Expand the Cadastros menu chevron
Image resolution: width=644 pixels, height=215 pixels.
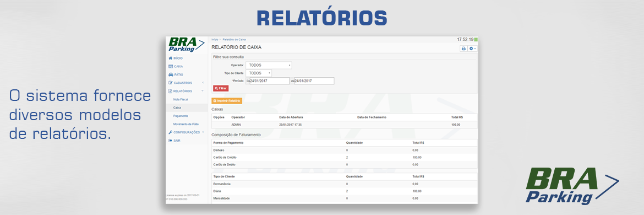coord(203,83)
